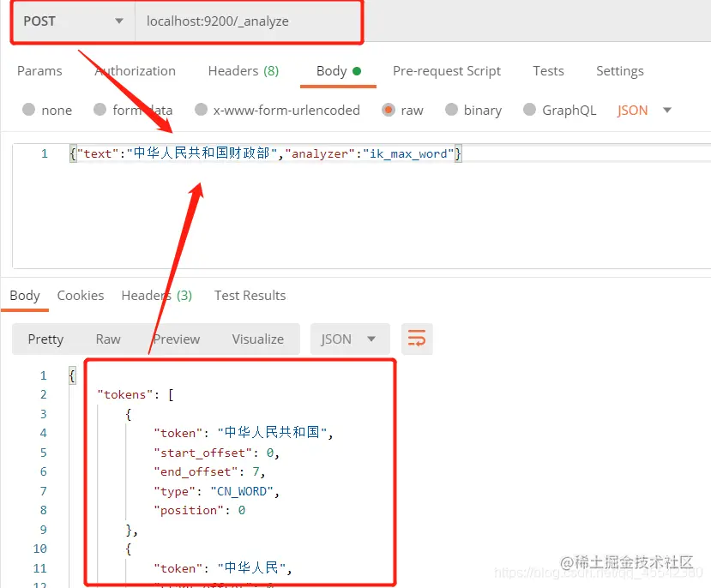The height and width of the screenshot is (588, 711).
Task: Open the POST method dropdown
Action: tap(74, 21)
